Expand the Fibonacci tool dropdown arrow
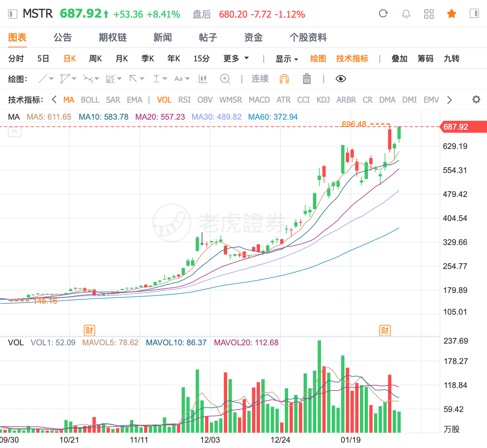 click(x=119, y=79)
